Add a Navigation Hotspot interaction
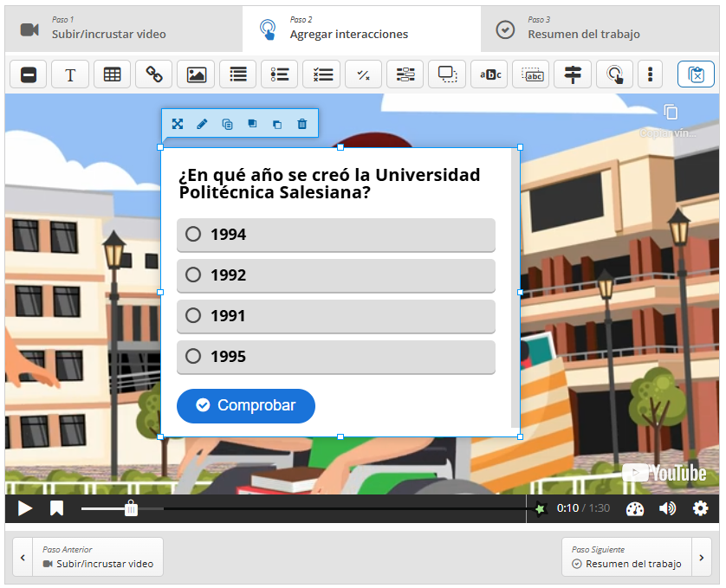This screenshot has height=588, width=726. pyautogui.click(x=614, y=75)
